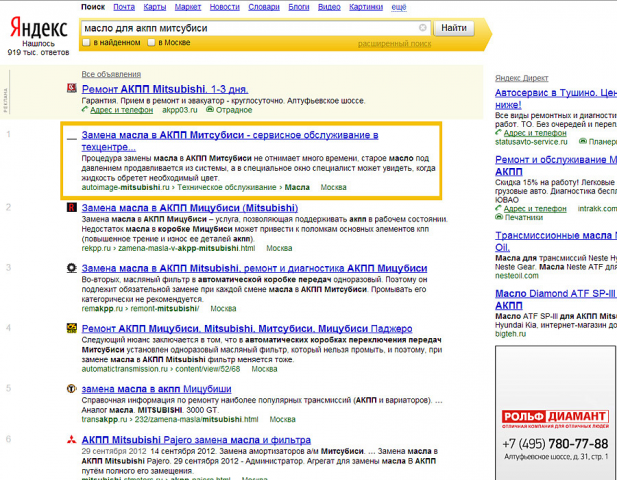Click bigteh.ru green URL
The width and height of the screenshot is (617, 480).
[x=510, y=334]
